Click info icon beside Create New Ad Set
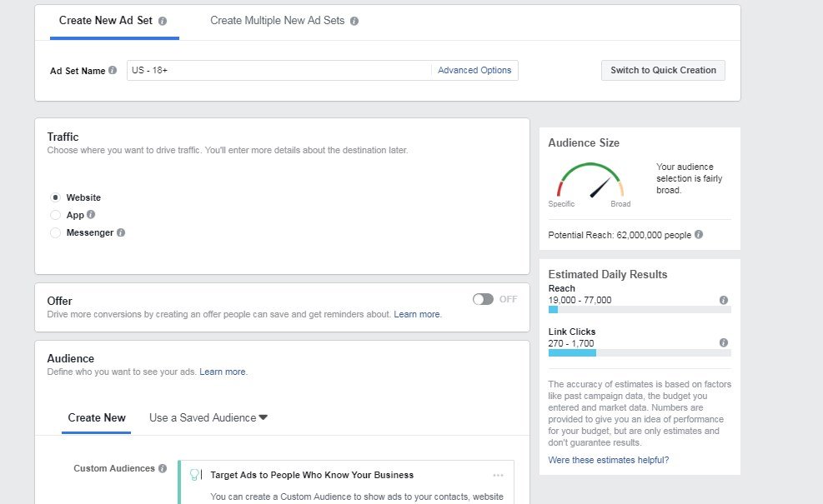823x504 pixels. [163, 21]
